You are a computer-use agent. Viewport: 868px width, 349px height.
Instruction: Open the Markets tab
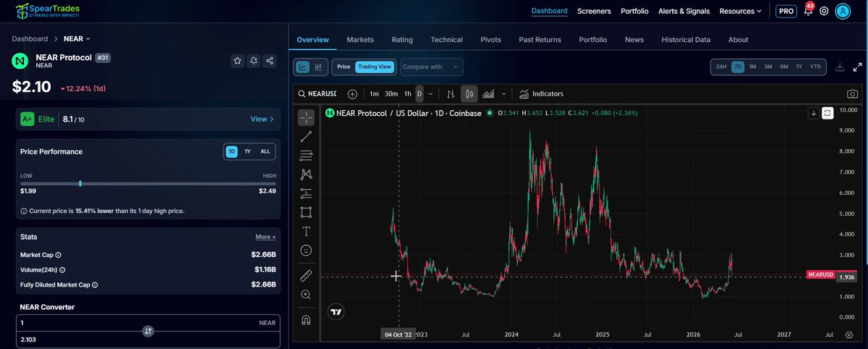360,40
